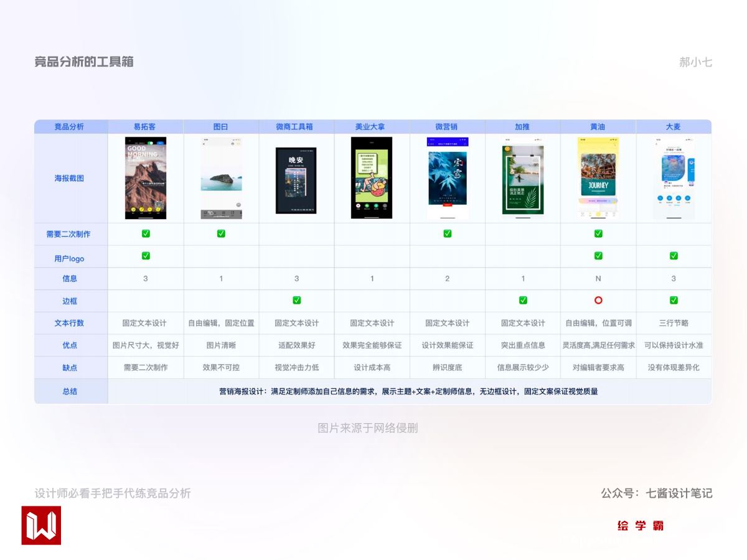Click the 缺点 row label
The height and width of the screenshot is (560, 747).
tap(70, 368)
